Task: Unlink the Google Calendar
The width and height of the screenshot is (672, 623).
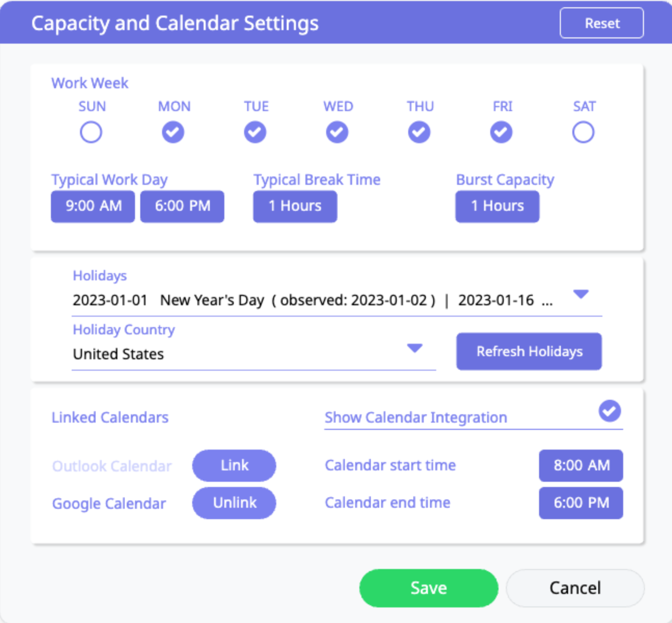Action: pos(234,503)
